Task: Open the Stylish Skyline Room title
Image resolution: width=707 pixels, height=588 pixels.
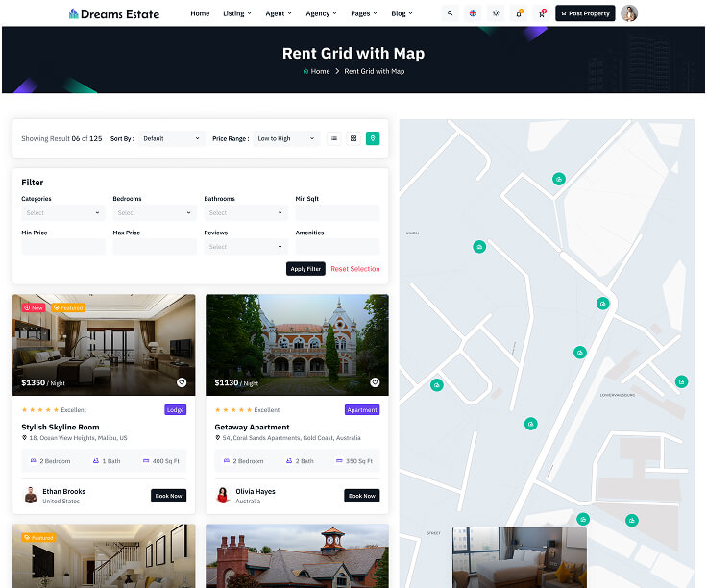Action: pos(61,427)
